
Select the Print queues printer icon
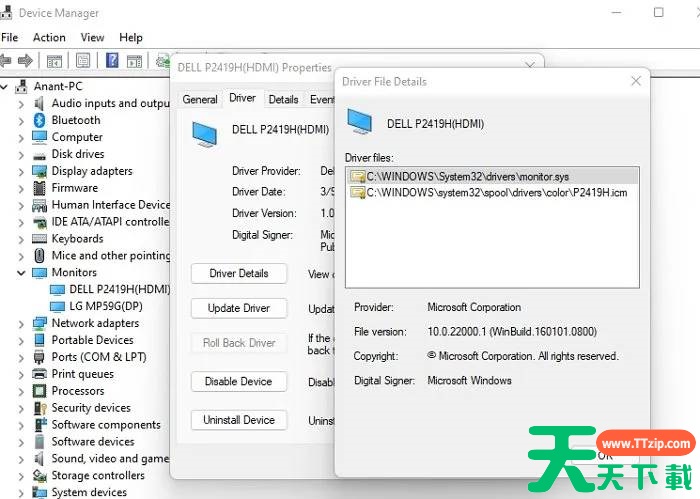point(39,374)
